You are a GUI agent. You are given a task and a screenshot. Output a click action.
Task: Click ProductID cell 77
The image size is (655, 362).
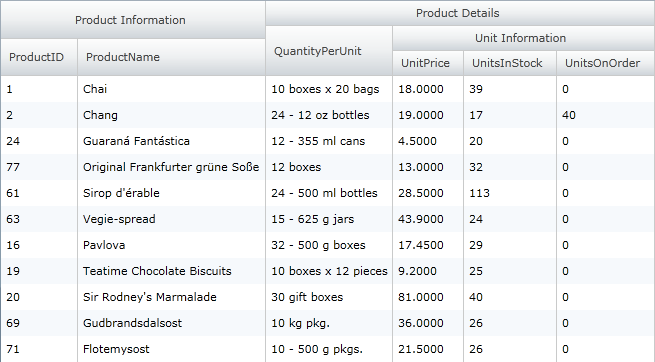pos(39,167)
